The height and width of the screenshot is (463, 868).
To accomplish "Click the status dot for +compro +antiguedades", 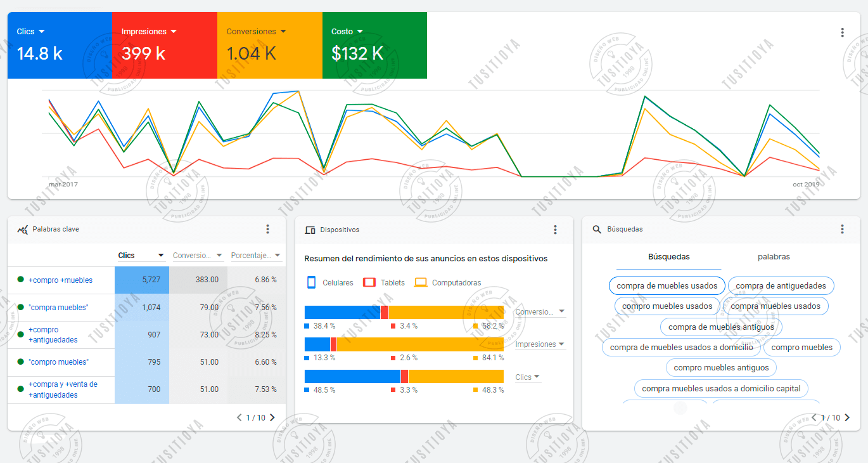I will coord(20,334).
